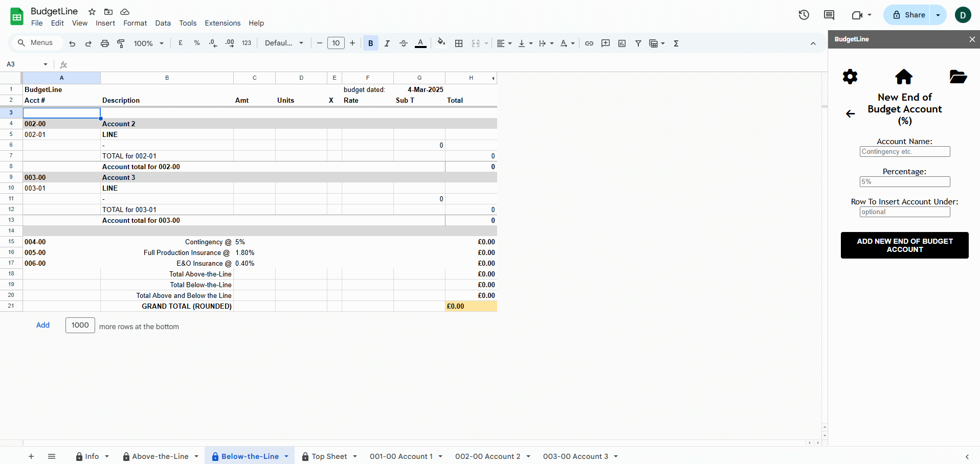Viewport: 980px width, 464px height.
Task: Open version history clock icon
Action: 804,15
